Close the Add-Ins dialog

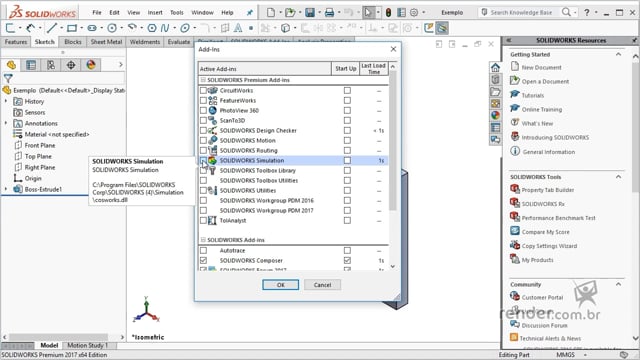[393, 49]
